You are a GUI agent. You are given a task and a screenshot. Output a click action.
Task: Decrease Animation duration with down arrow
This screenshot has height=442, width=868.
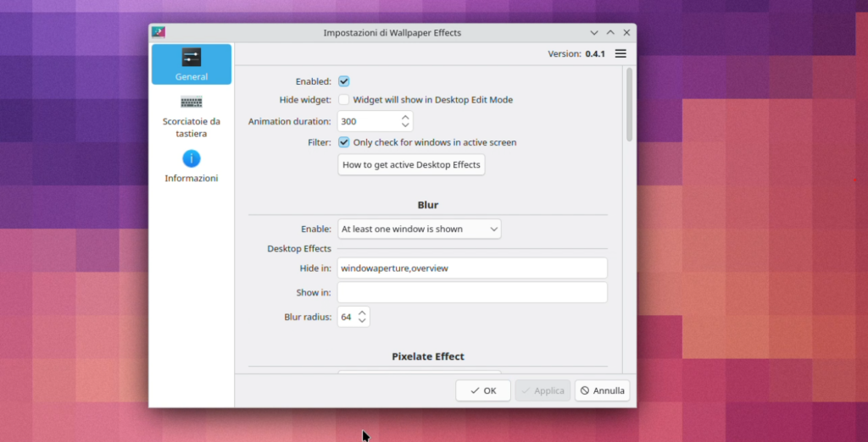[x=405, y=125]
